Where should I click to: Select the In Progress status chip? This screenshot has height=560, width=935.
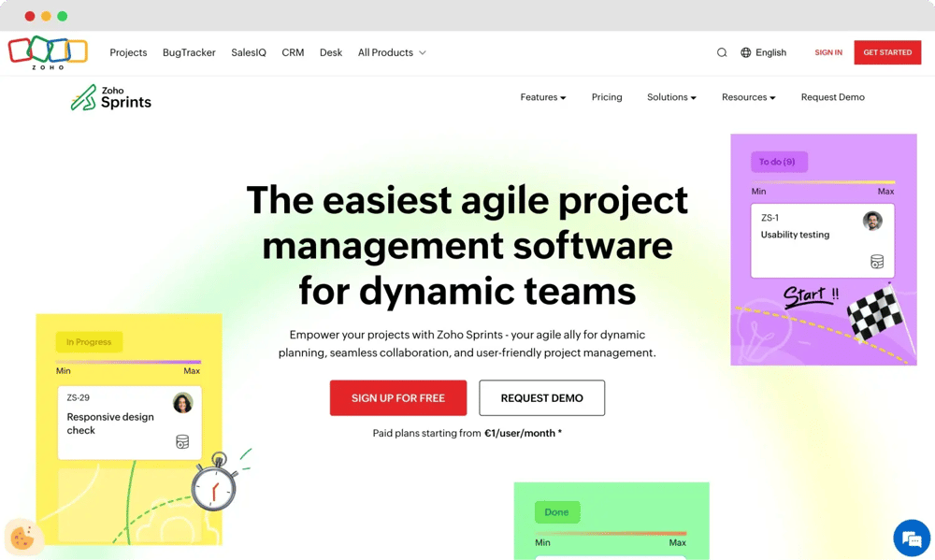[89, 341]
